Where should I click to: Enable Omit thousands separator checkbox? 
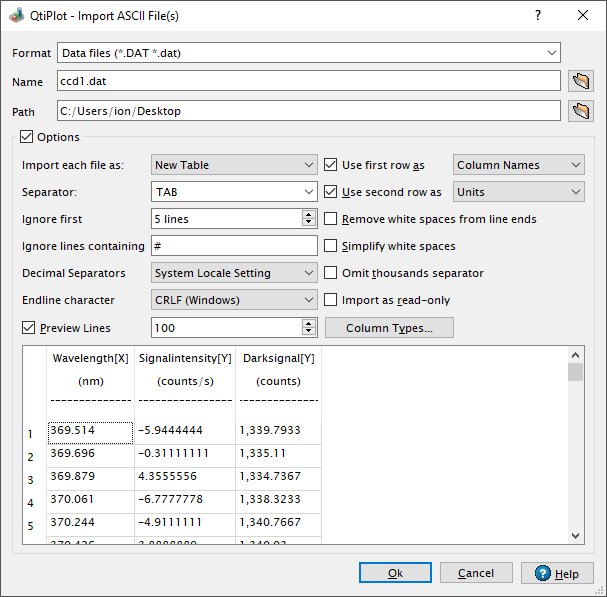(x=333, y=273)
